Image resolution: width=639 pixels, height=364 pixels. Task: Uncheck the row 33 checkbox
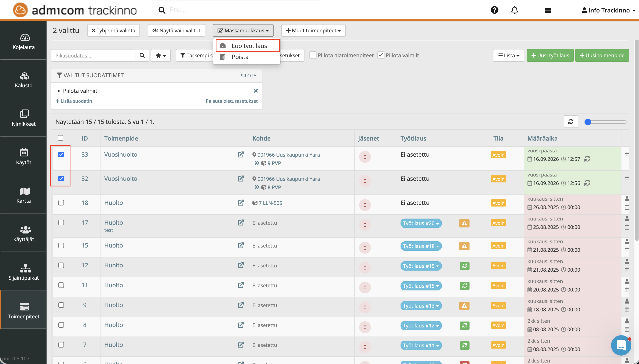click(61, 155)
